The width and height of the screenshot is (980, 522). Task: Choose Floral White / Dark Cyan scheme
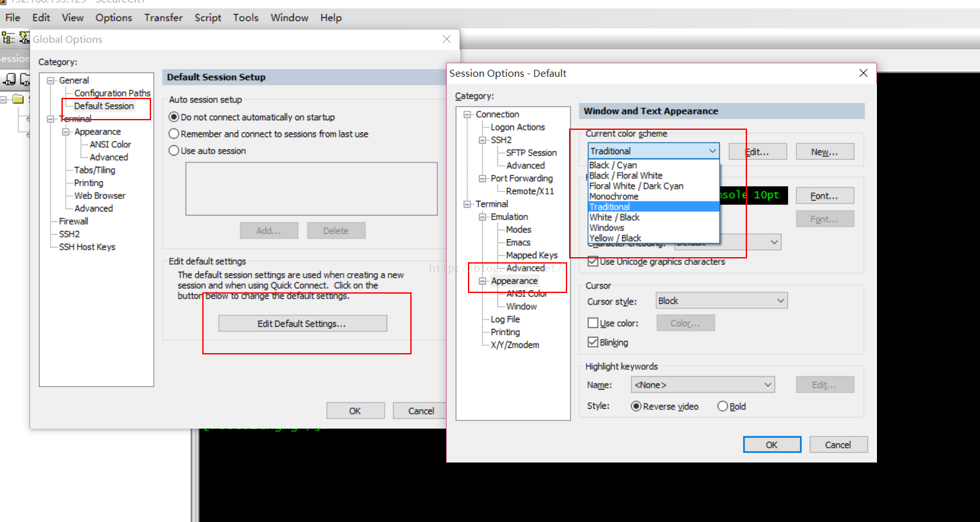(x=654, y=186)
